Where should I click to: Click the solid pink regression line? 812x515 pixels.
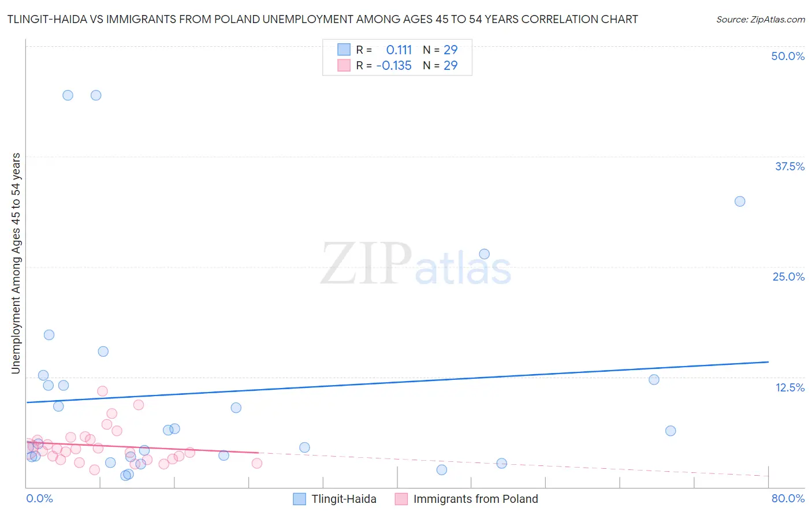[x=142, y=447]
